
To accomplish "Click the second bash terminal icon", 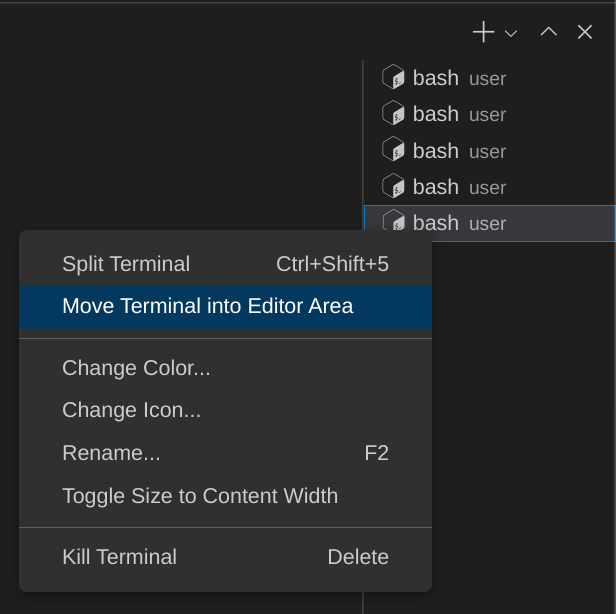I will click(393, 114).
